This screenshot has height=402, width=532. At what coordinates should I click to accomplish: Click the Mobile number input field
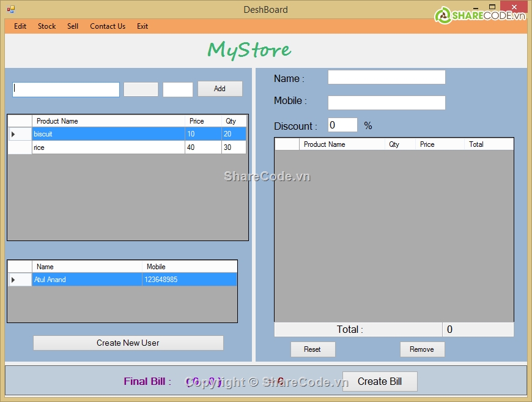tap(386, 103)
